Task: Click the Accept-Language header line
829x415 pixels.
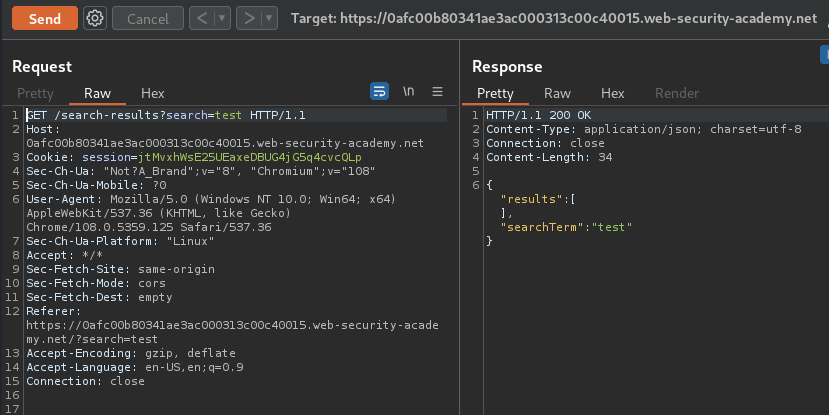Action: click(x=135, y=367)
